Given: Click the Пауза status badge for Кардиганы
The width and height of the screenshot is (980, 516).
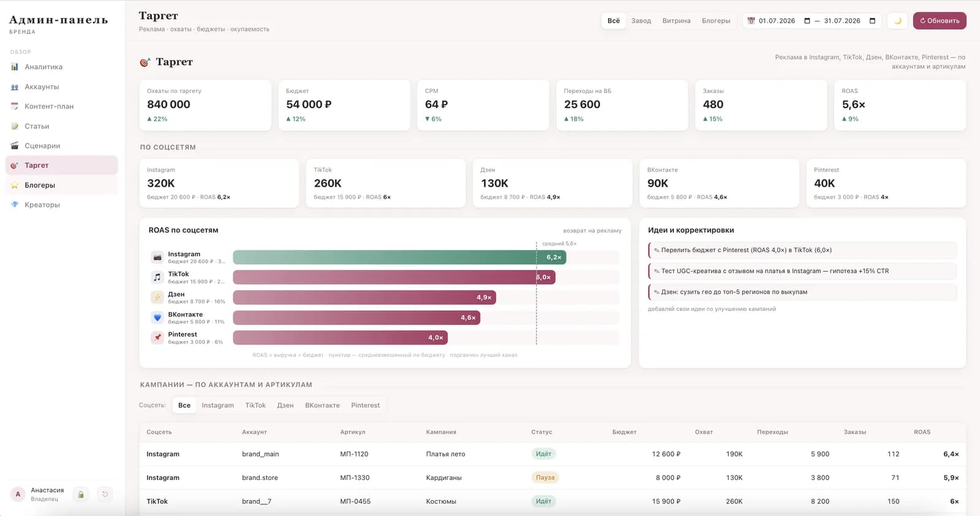Looking at the screenshot, I should pyautogui.click(x=545, y=477).
